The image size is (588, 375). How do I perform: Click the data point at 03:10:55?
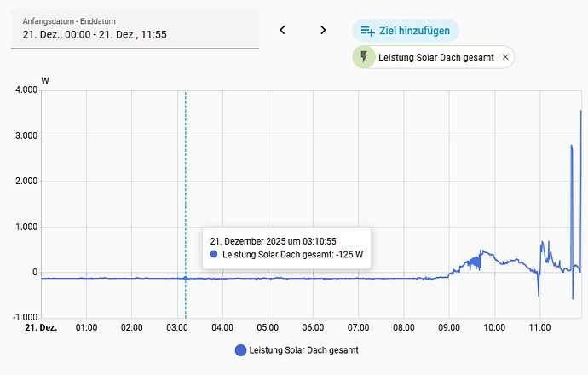click(x=185, y=278)
